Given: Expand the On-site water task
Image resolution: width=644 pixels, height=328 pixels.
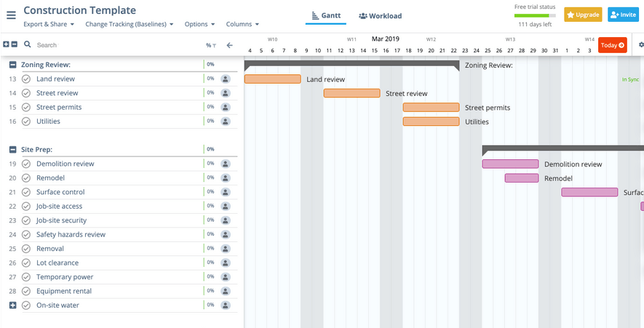Looking at the screenshot, I should pyautogui.click(x=12, y=305).
